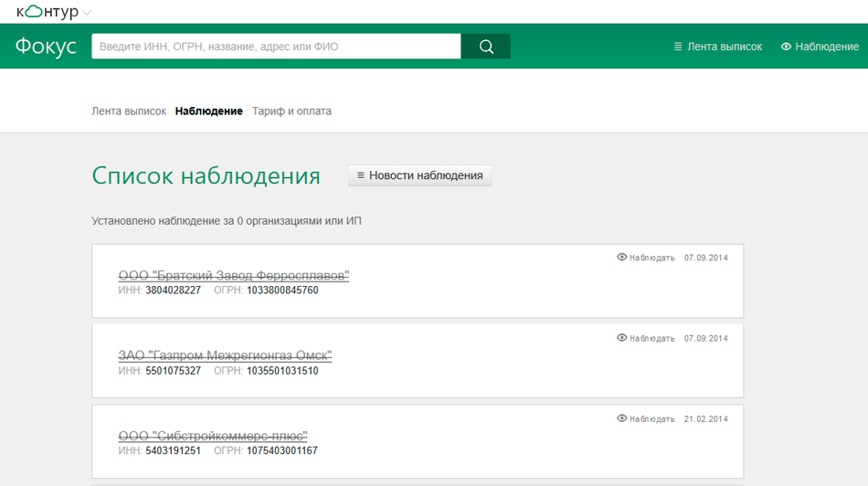Click date 07.09.2014 in Газпром Межрегионгаз card
This screenshot has height=486, width=868.
pos(705,339)
